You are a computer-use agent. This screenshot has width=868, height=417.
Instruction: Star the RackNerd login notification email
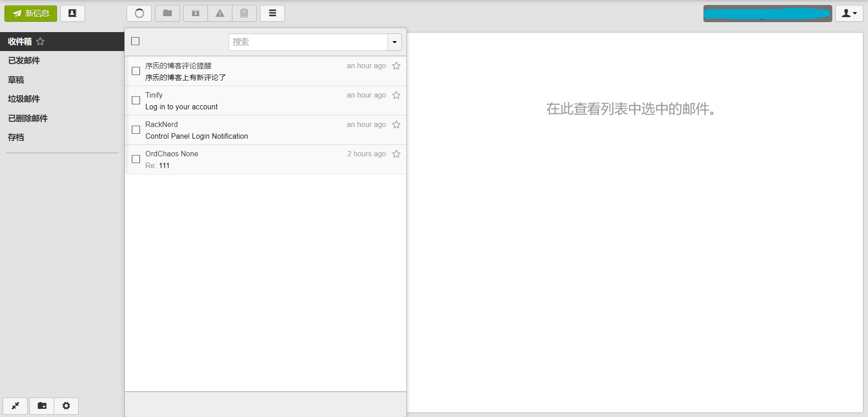point(396,125)
